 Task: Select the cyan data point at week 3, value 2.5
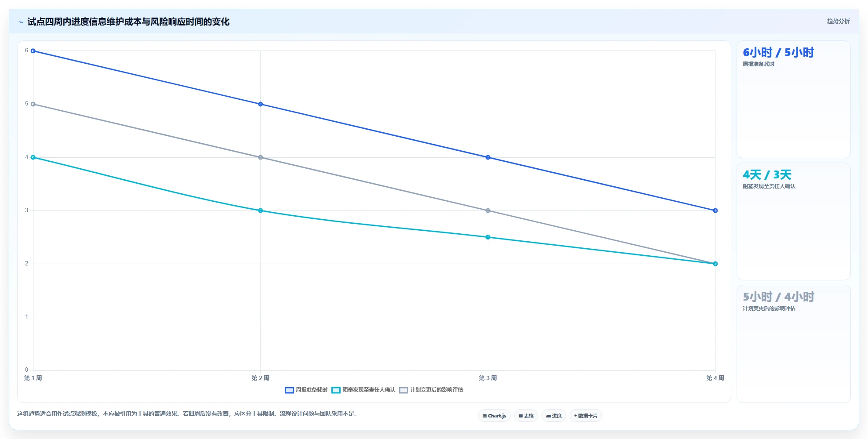(x=488, y=237)
